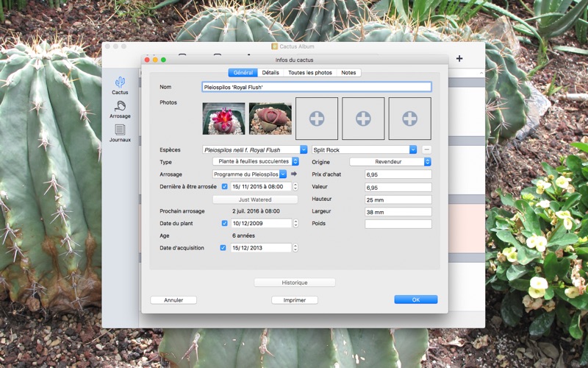The width and height of the screenshot is (588, 368).
Task: Adjust Date du plant stepper
Action: (295, 223)
